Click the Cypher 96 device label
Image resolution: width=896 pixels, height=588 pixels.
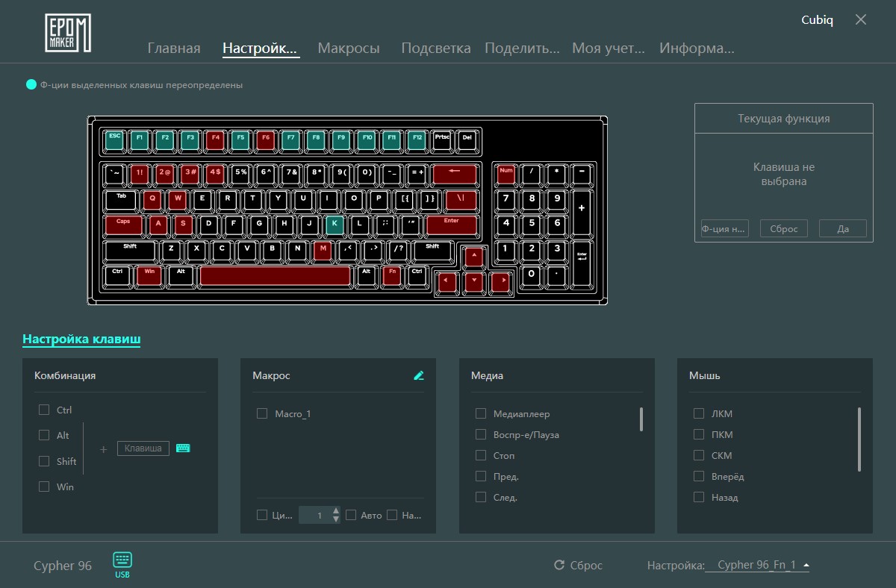[63, 566]
